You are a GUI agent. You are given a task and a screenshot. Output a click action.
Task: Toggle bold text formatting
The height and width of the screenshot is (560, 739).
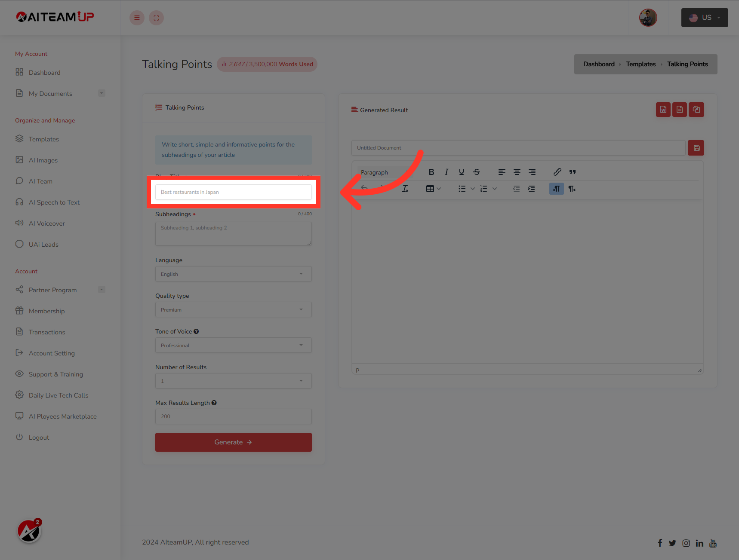(x=431, y=172)
